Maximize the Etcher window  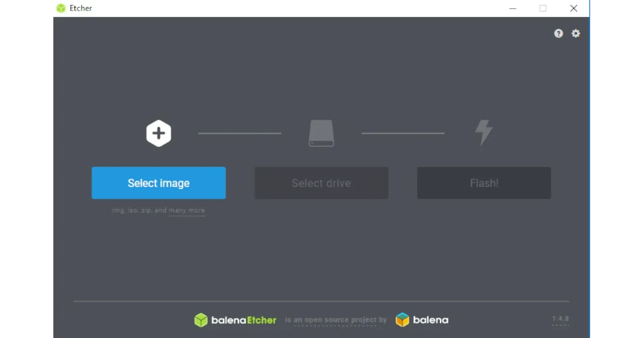tap(543, 8)
